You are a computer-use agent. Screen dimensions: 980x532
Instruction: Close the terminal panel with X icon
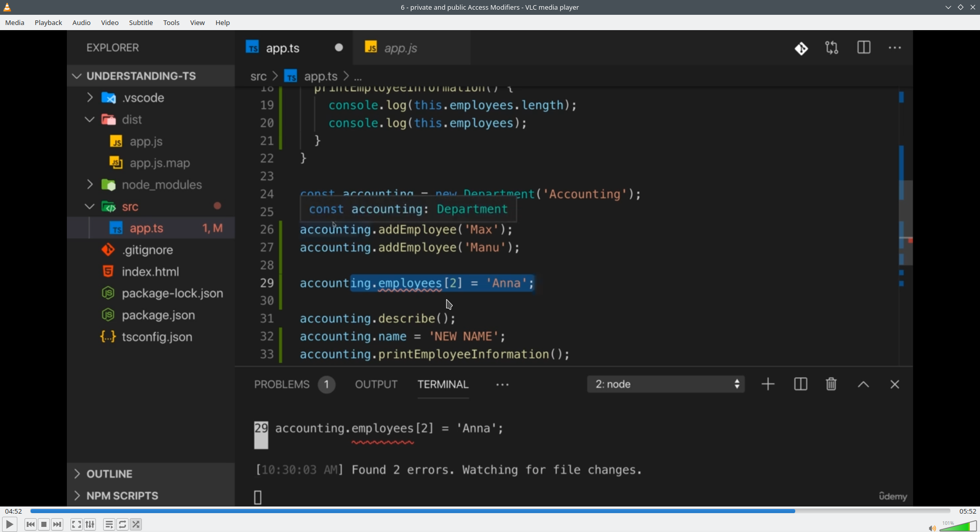(895, 385)
